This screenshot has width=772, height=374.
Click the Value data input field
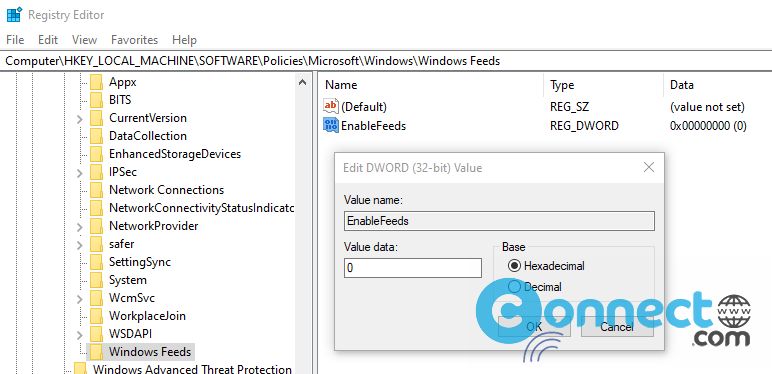413,268
